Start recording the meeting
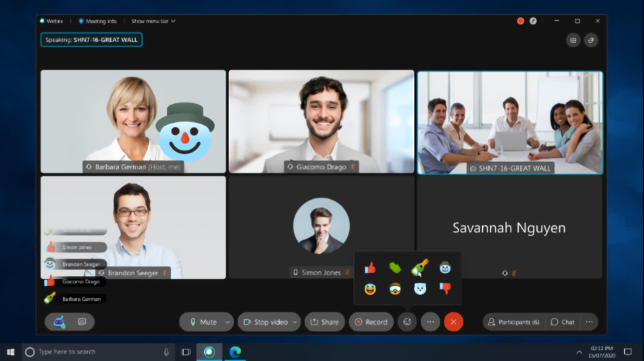The width and height of the screenshot is (644, 361). 371,322
